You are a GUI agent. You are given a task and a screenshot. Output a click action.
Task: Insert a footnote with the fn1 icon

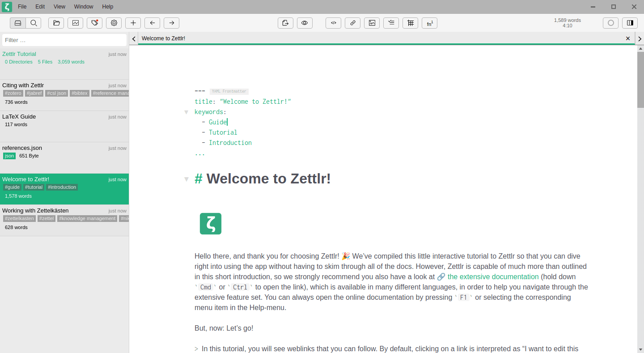[429, 23]
